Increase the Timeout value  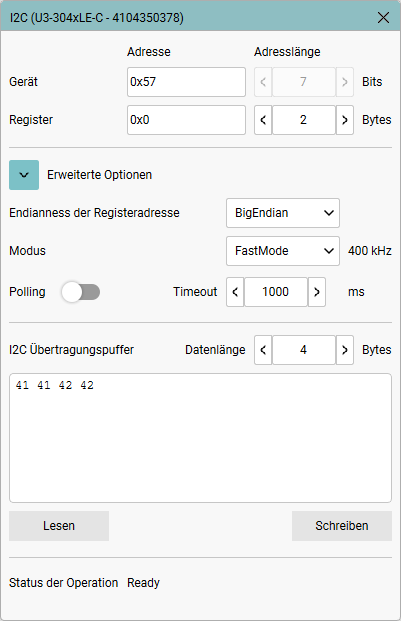tap(317, 292)
